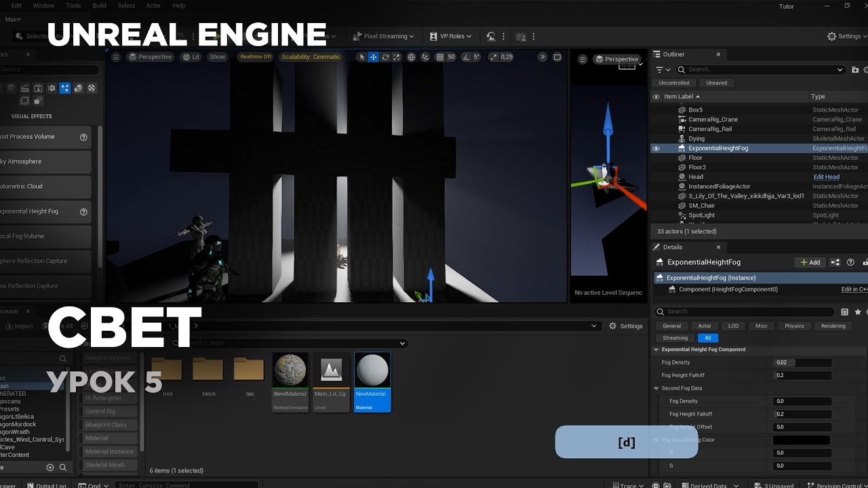Select the General category filter
868x488 pixels.
coord(671,326)
